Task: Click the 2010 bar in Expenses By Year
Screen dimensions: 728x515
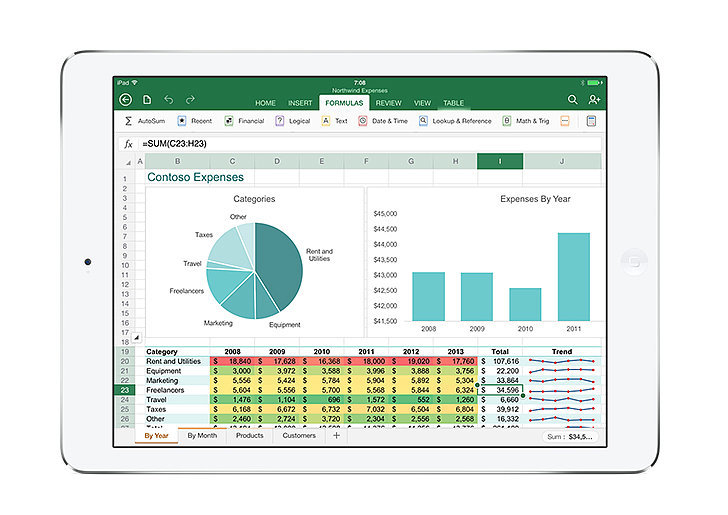Action: (525, 304)
